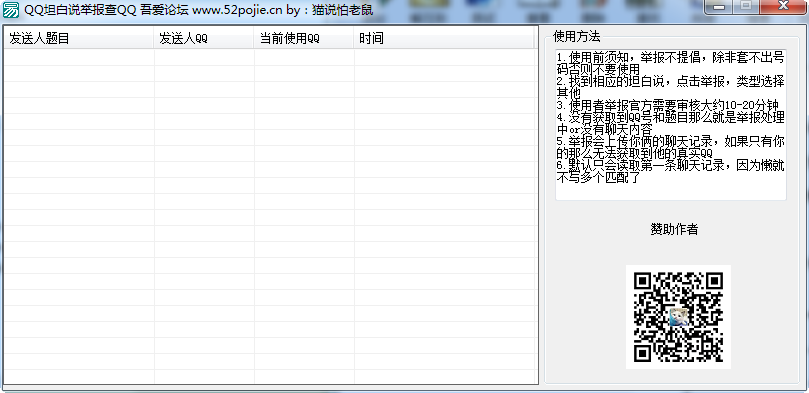Click the first cell under 当前使用QQ

click(x=304, y=57)
